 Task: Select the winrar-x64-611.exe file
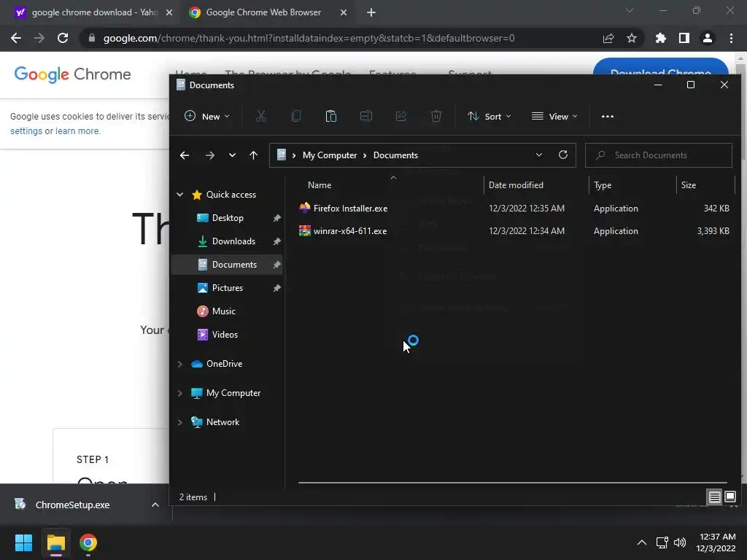pos(349,231)
